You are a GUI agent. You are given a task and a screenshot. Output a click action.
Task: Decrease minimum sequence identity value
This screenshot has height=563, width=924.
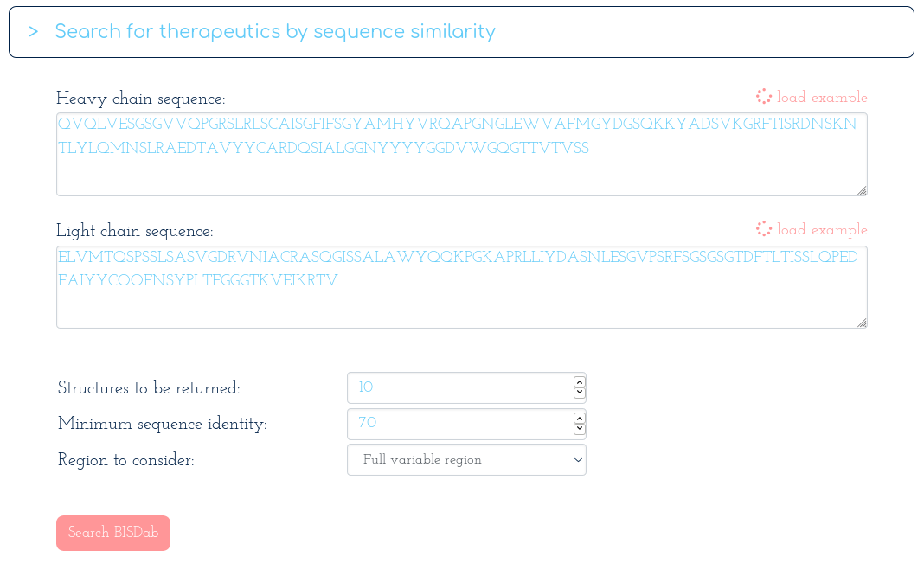[580, 429]
